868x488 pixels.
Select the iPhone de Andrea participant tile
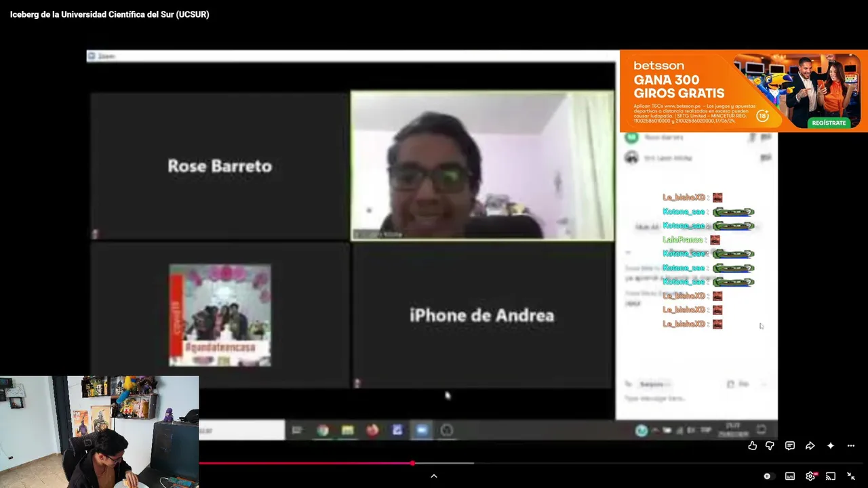click(x=482, y=315)
